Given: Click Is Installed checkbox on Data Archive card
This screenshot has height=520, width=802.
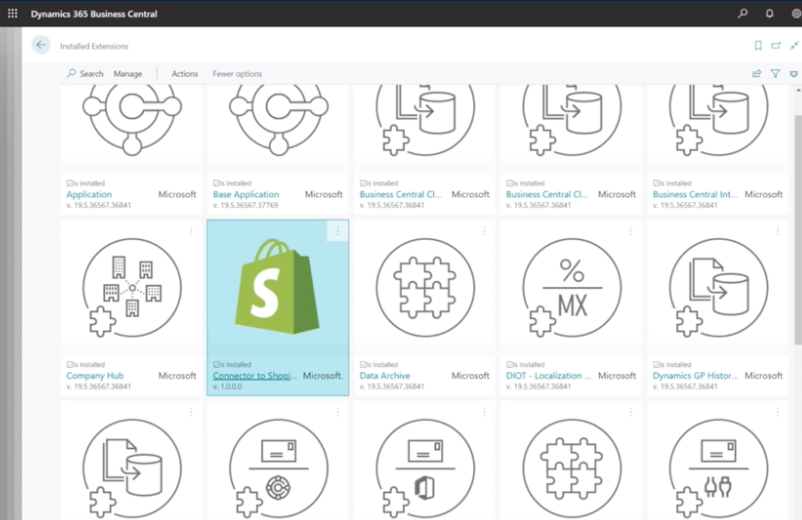Looking at the screenshot, I should [364, 365].
